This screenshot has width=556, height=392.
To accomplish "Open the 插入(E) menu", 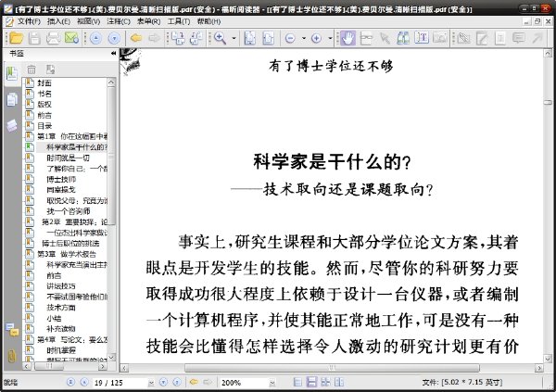I will coord(58,21).
